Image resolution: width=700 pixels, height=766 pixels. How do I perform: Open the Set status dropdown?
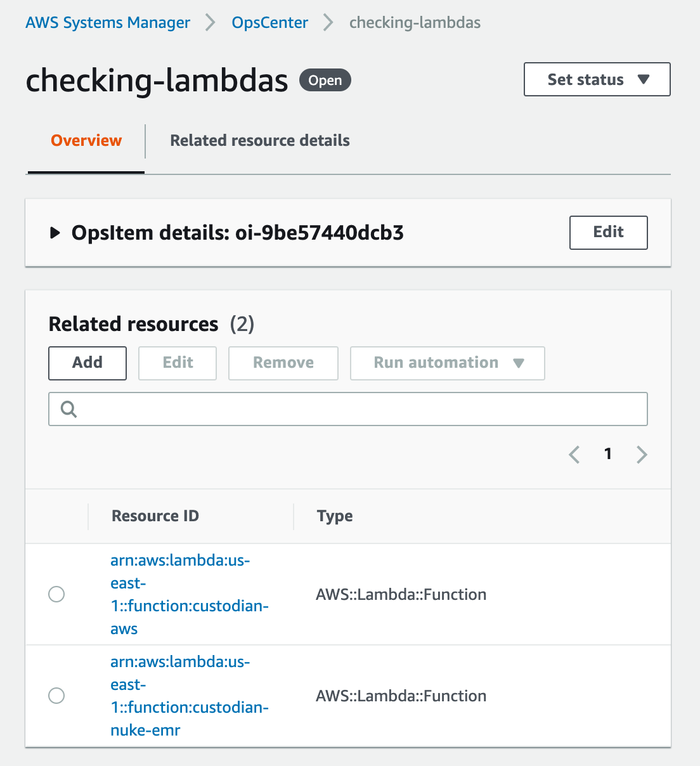[x=597, y=79]
